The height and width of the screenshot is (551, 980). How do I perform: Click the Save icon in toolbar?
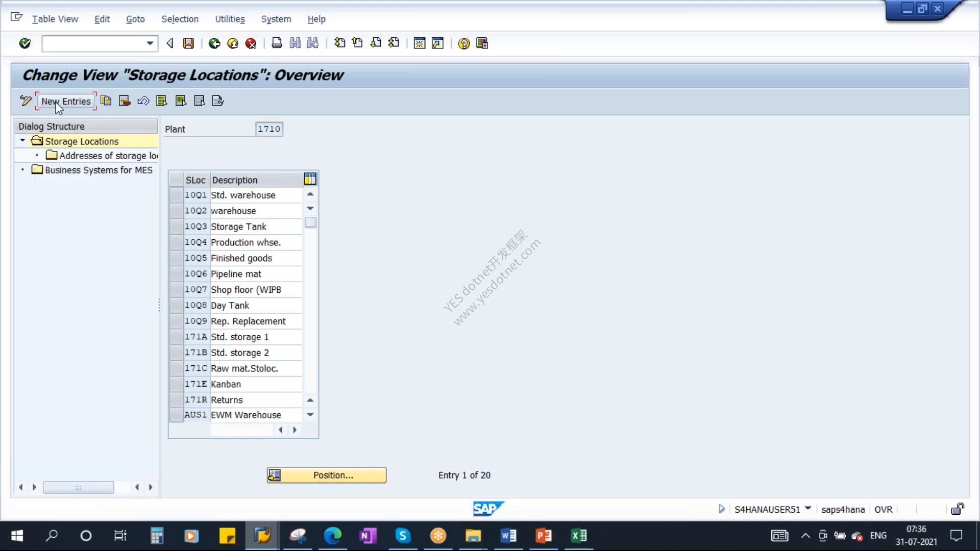[x=188, y=43]
